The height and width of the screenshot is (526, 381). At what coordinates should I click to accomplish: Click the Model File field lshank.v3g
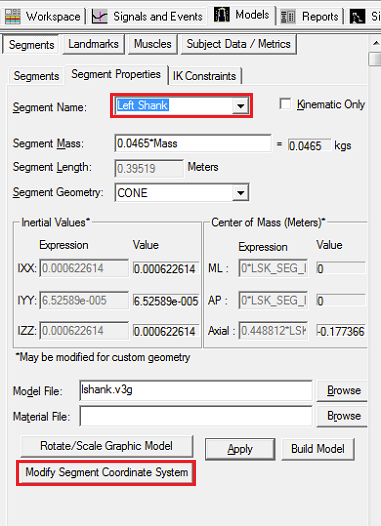[x=196, y=390]
